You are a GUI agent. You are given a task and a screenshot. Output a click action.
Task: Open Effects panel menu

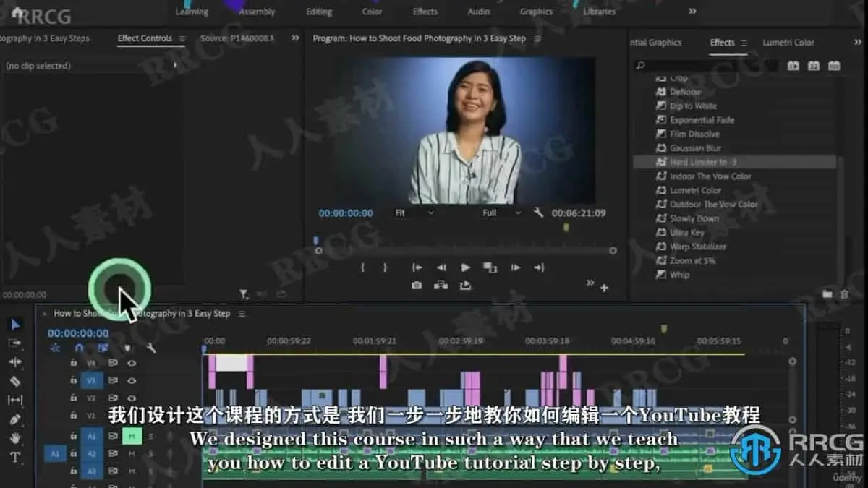click(744, 43)
